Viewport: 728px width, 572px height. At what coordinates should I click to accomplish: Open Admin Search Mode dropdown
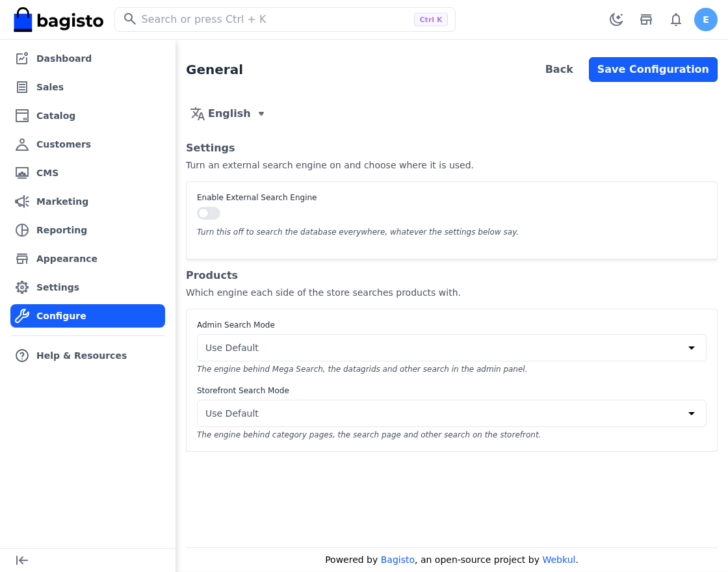[451, 348]
